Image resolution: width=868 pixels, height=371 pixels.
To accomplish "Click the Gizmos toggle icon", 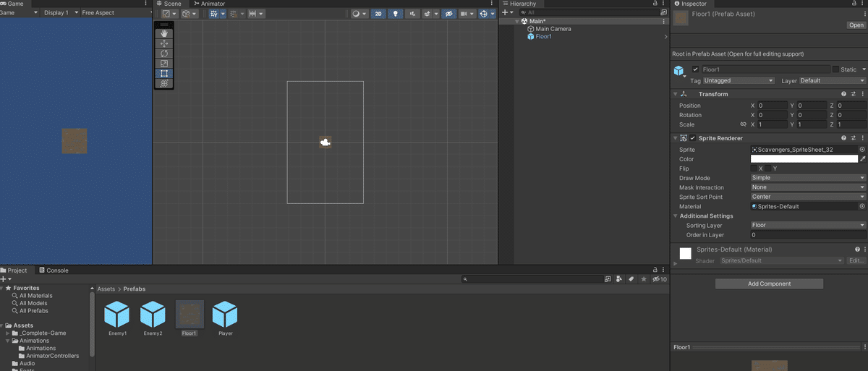I will [x=484, y=14].
